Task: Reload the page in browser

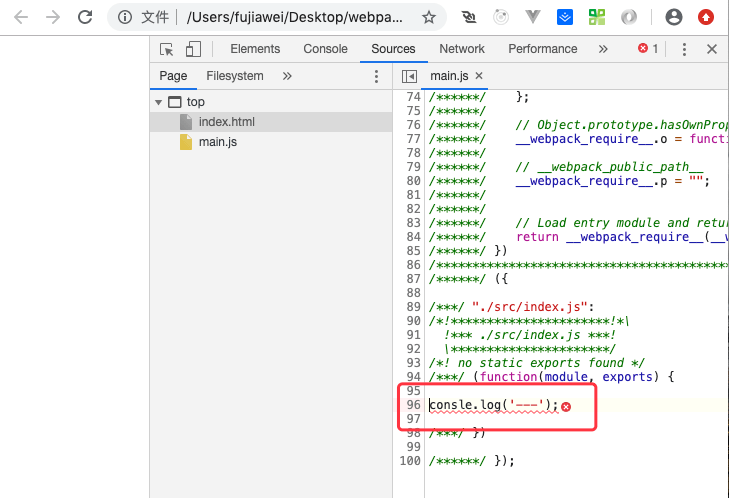Action: [85, 17]
